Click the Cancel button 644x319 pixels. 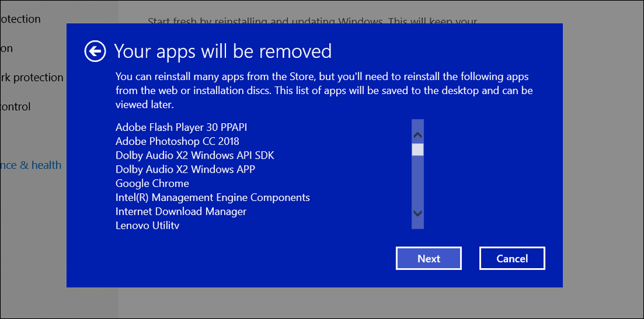pos(512,258)
